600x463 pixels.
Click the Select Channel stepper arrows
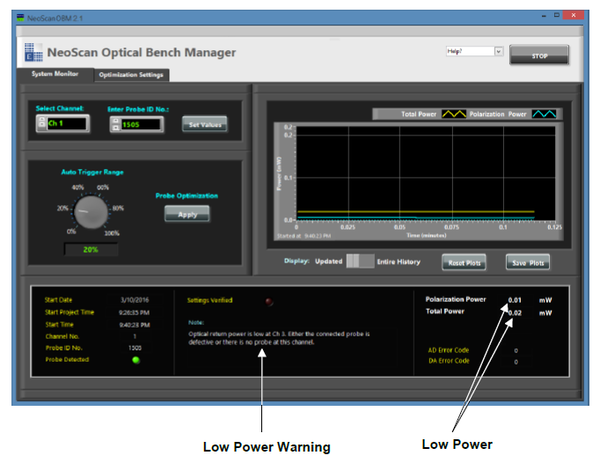coord(42,123)
